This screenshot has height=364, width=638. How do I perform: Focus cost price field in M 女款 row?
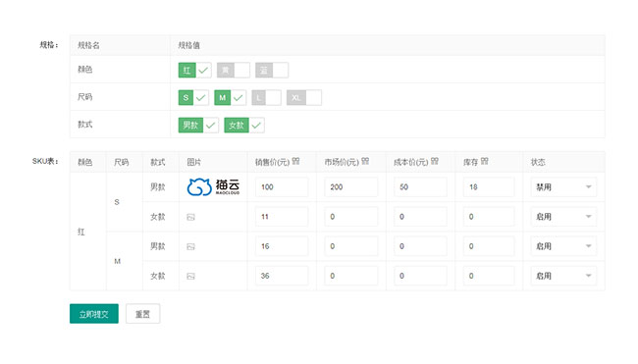(x=420, y=276)
